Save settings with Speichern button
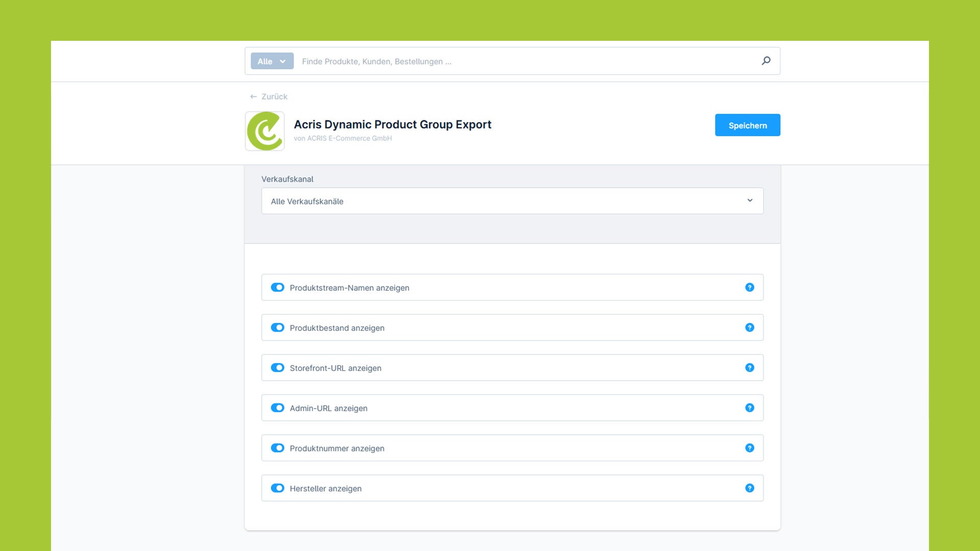 click(x=747, y=125)
